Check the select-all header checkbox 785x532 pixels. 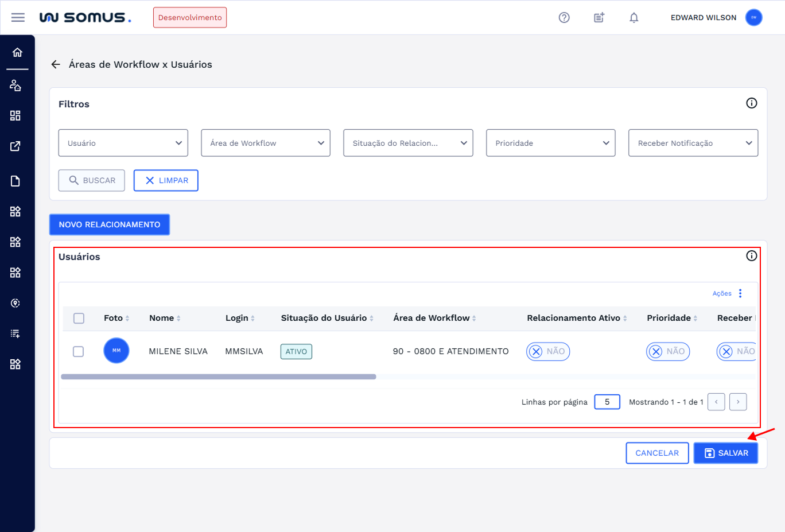[x=79, y=318]
